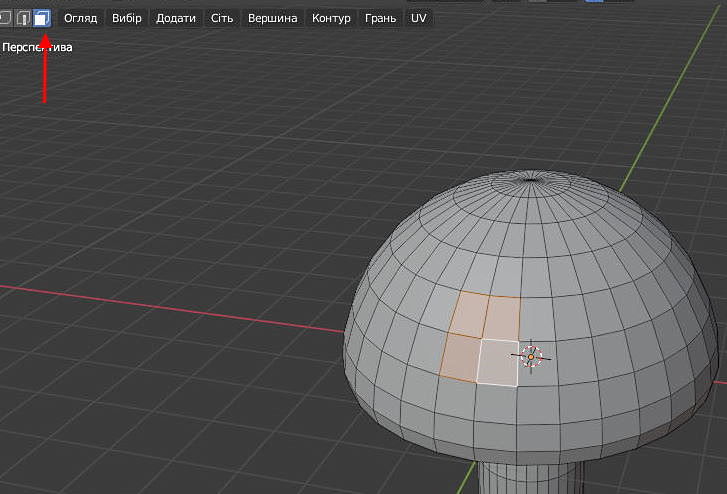
Task: Click the 3D cursor on the mushroom cap
Action: [x=531, y=357]
